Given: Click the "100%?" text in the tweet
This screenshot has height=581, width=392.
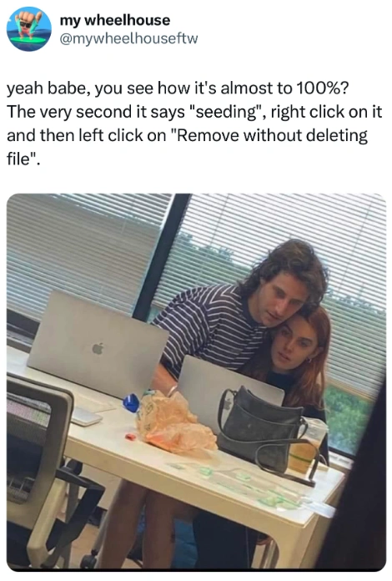Looking at the screenshot, I should [x=323, y=88].
